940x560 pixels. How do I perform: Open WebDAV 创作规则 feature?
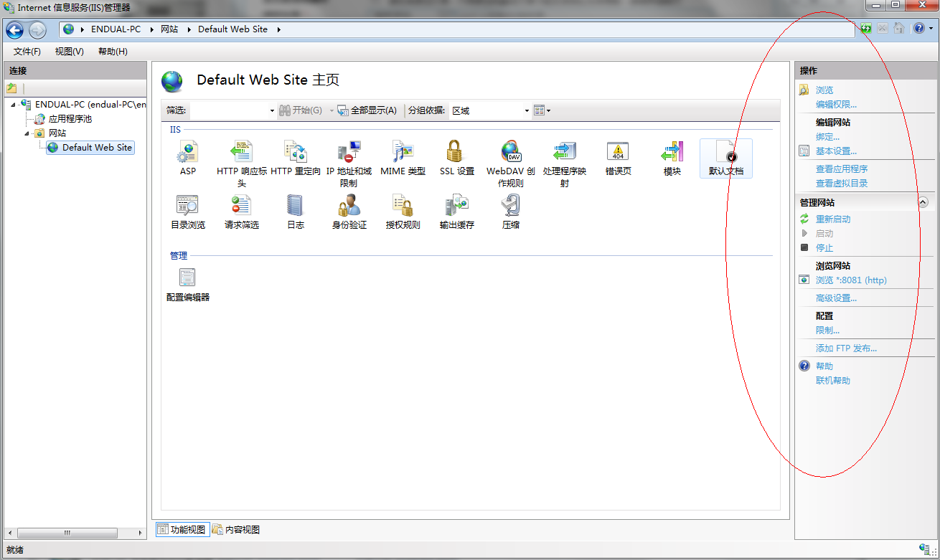tap(511, 163)
